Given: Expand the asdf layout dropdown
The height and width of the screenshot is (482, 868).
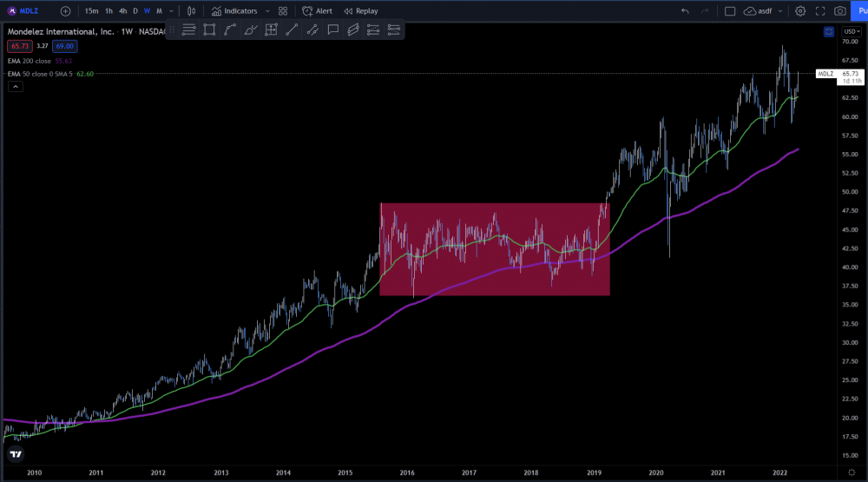Looking at the screenshot, I should pyautogui.click(x=780, y=11).
